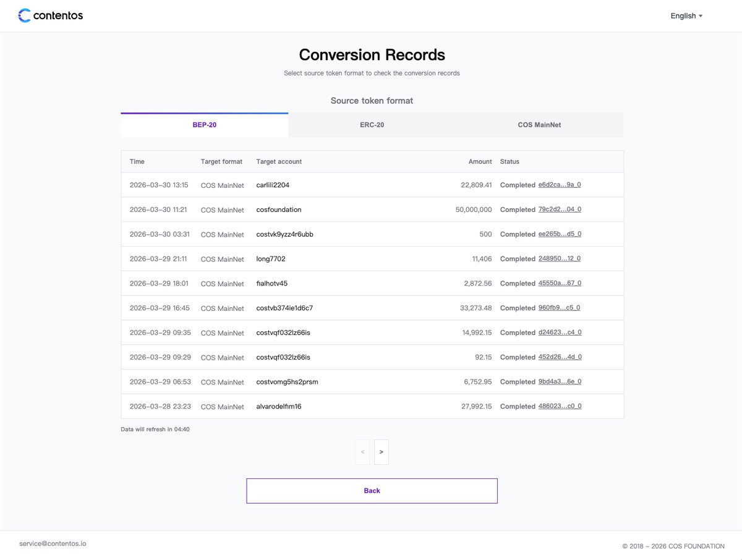742x560 pixels.
Task: Go to next page of records
Action: (x=382, y=452)
